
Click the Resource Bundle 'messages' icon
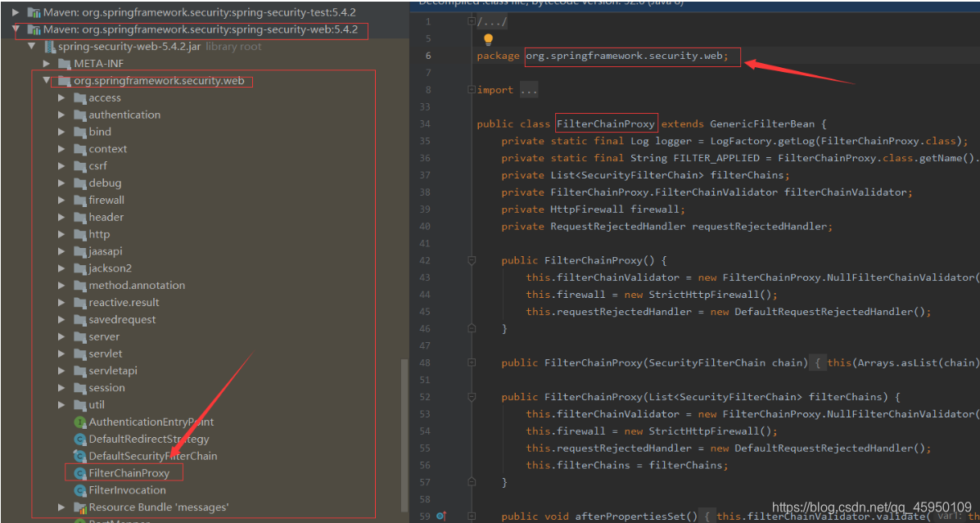[x=79, y=507]
